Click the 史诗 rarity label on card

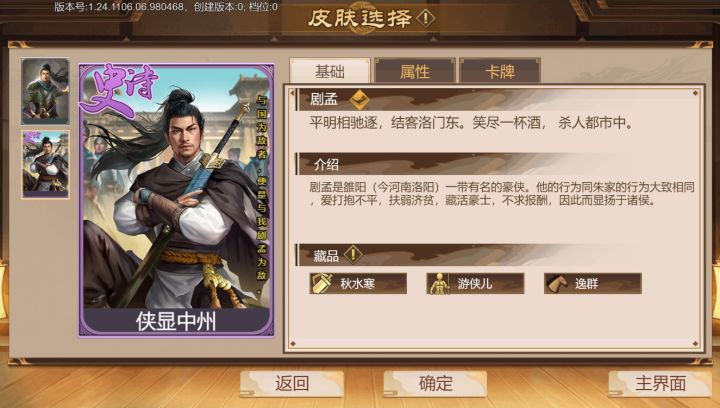(121, 89)
